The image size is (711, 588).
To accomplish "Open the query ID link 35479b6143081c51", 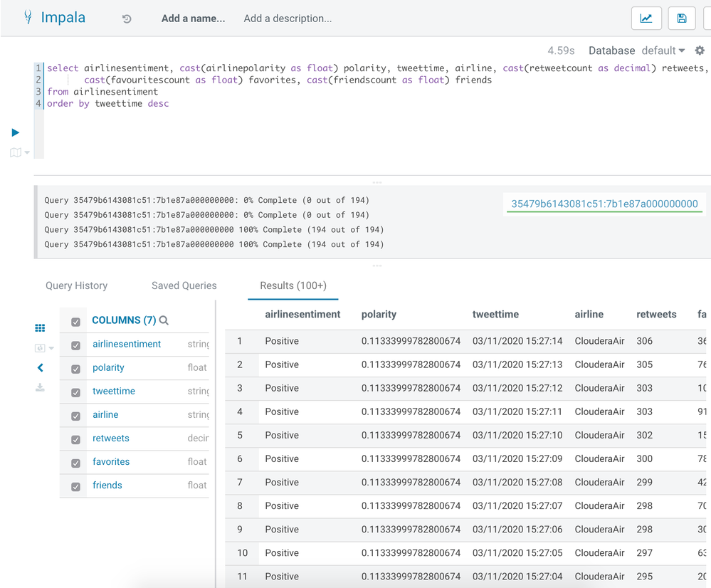I will click(x=604, y=204).
